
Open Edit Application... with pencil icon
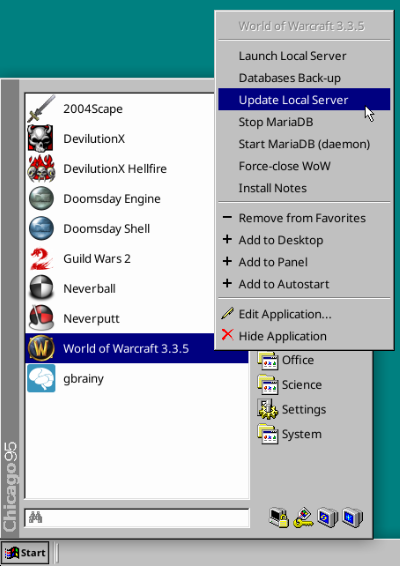coord(304,314)
